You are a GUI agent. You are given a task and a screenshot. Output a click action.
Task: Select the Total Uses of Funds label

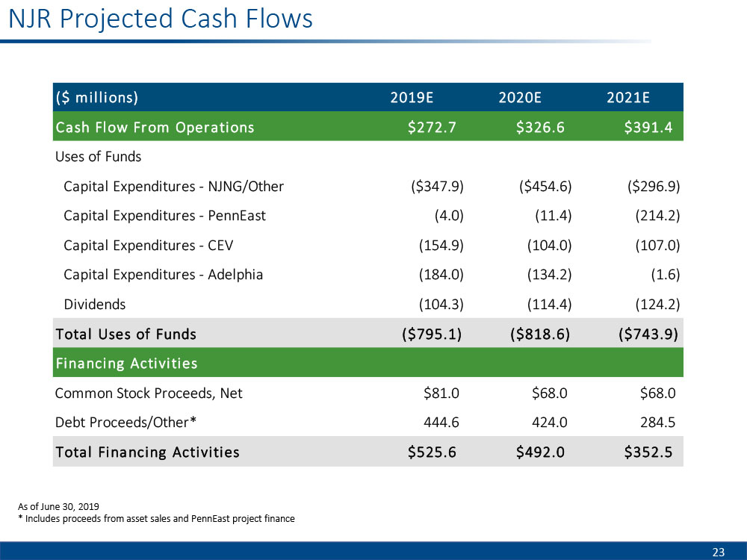125,334
